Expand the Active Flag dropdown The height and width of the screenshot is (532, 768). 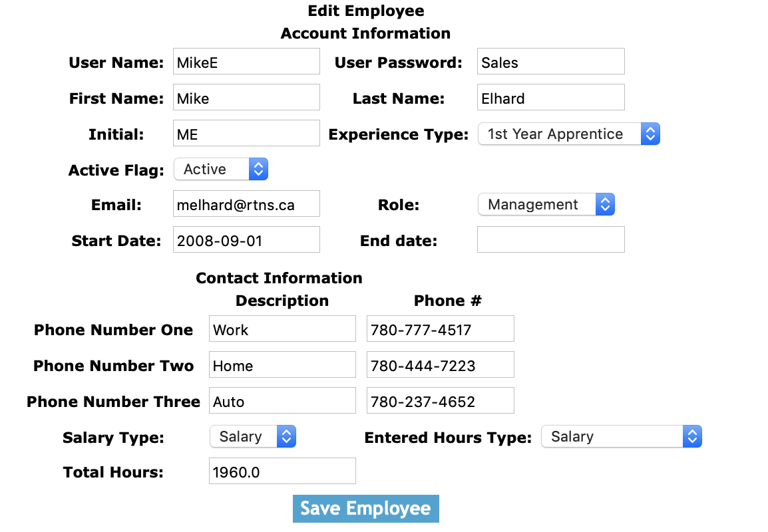[220, 170]
